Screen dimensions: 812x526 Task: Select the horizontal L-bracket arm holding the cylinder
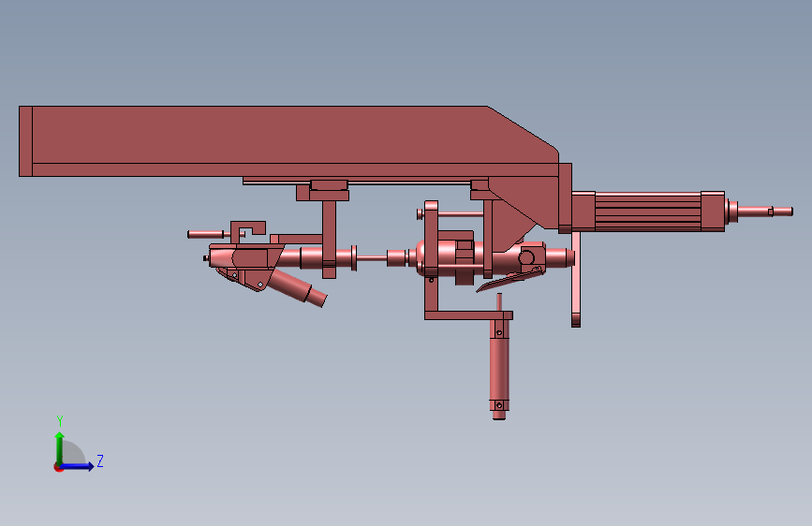tap(468, 315)
